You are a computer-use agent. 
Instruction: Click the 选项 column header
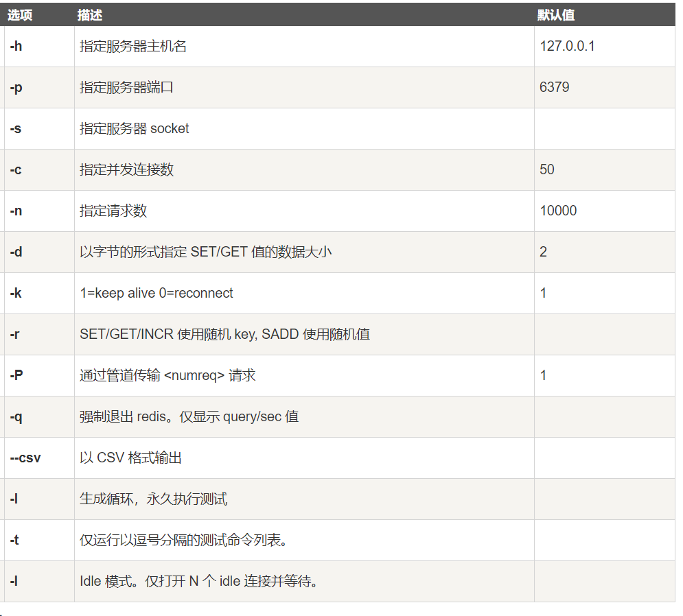pos(20,15)
